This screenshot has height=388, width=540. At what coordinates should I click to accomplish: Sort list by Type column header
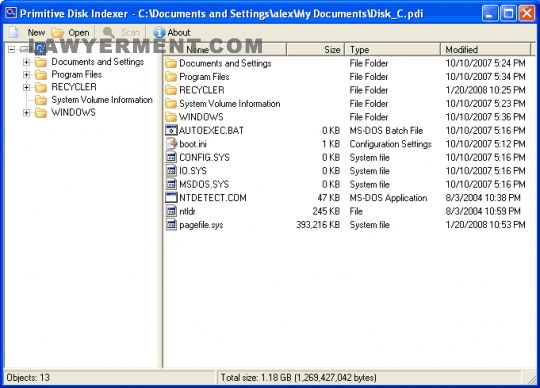coord(393,50)
